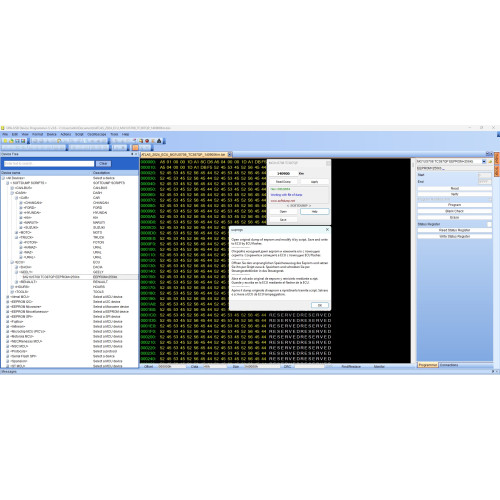The height and width of the screenshot is (500, 500).
Task: Click the dark lock toolbar icon
Action: click(x=159, y=141)
